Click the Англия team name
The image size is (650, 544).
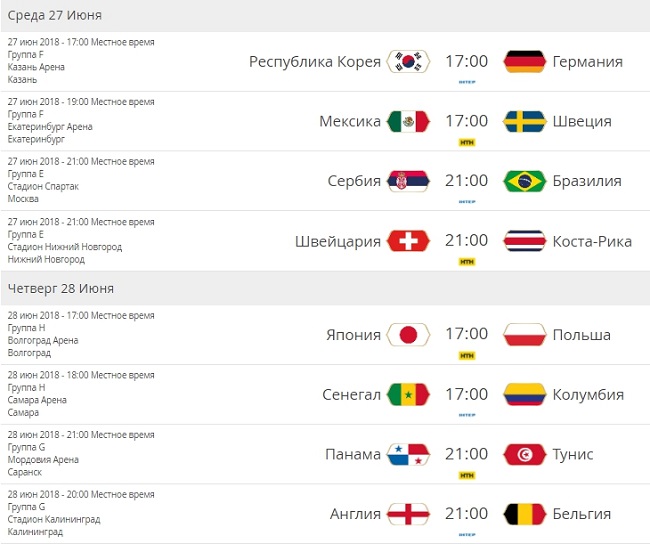point(355,514)
